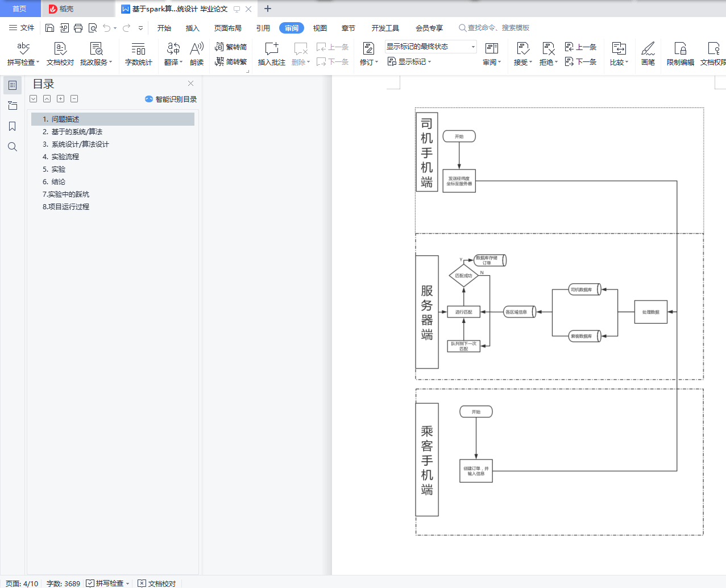Jump to outline item 6. 结论
The height and width of the screenshot is (588, 726).
click(113, 182)
